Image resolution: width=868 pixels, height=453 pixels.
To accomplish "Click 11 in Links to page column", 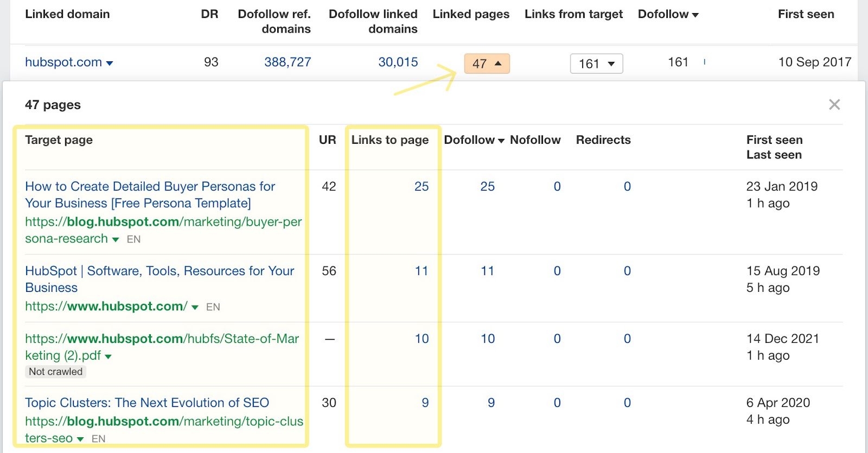I will [x=422, y=271].
